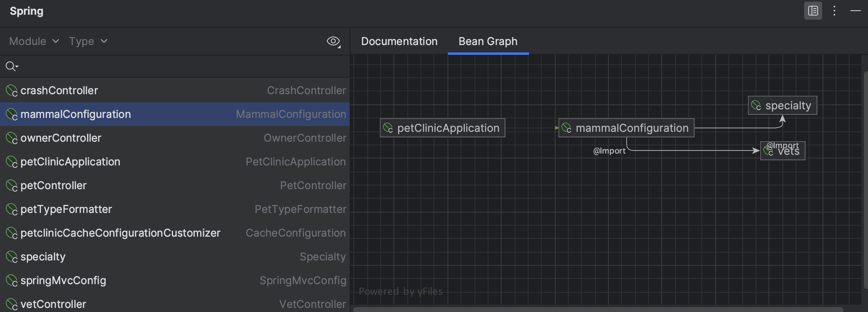Click the search magnifier icon
Image resolution: width=868 pixels, height=312 pixels.
click(11, 66)
